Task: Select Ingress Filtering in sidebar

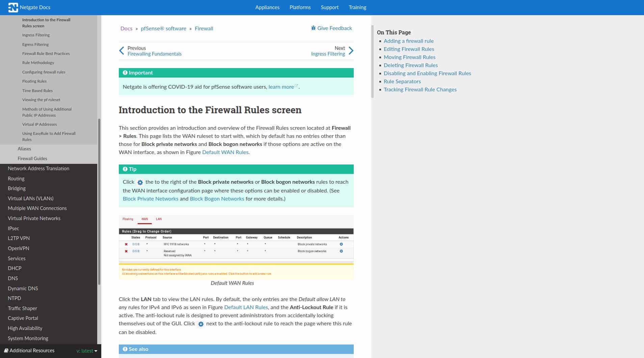Action: point(36,35)
